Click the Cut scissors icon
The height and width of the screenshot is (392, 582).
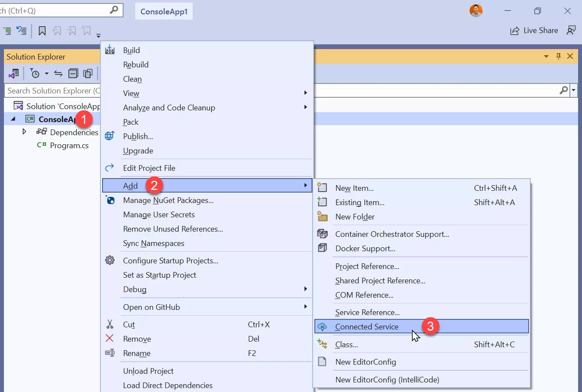pos(110,324)
